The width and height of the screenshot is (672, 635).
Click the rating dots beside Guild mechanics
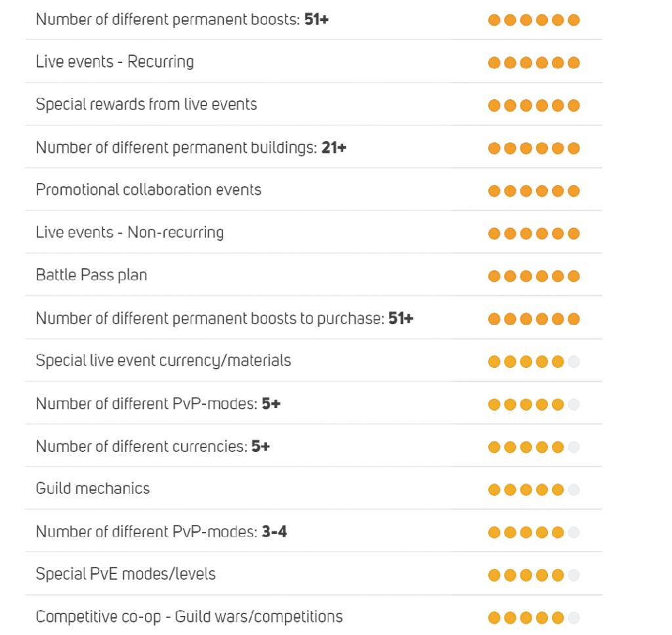click(534, 489)
